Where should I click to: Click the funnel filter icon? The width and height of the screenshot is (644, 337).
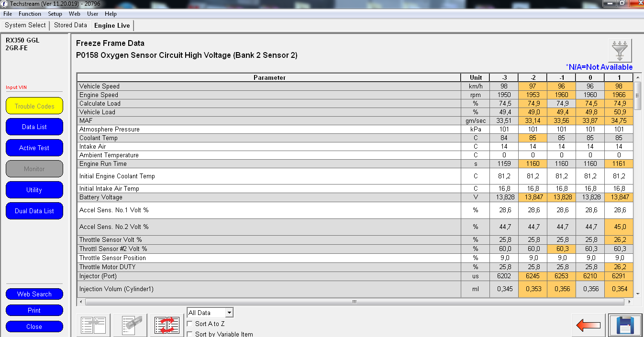[x=620, y=51]
